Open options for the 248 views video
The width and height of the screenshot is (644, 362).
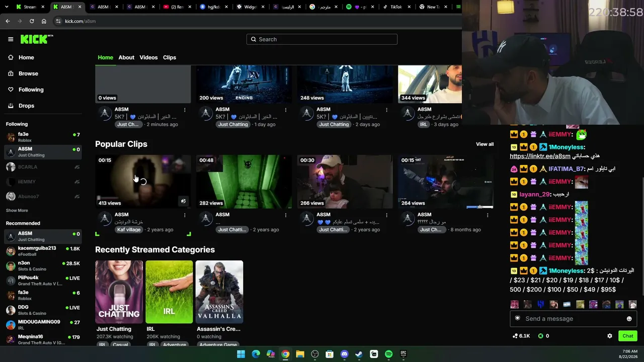[x=387, y=110]
